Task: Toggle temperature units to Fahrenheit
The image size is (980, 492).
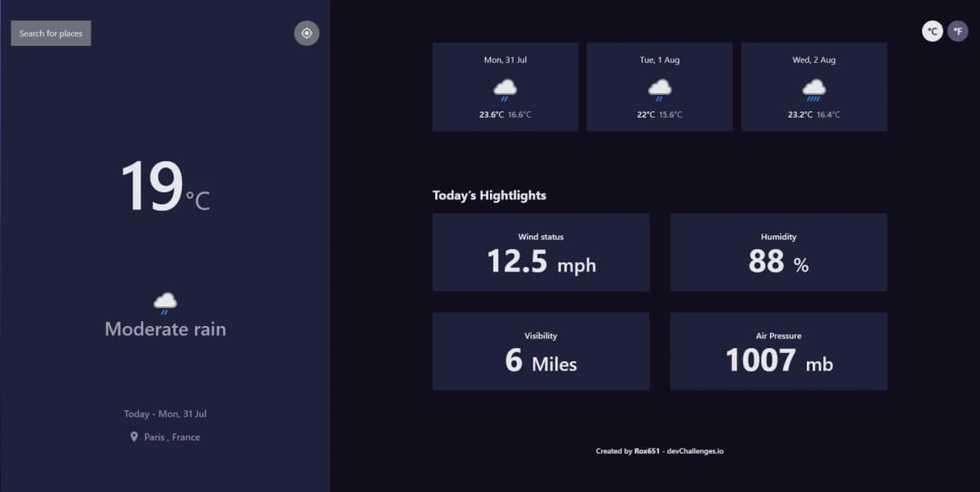Action: pos(956,31)
